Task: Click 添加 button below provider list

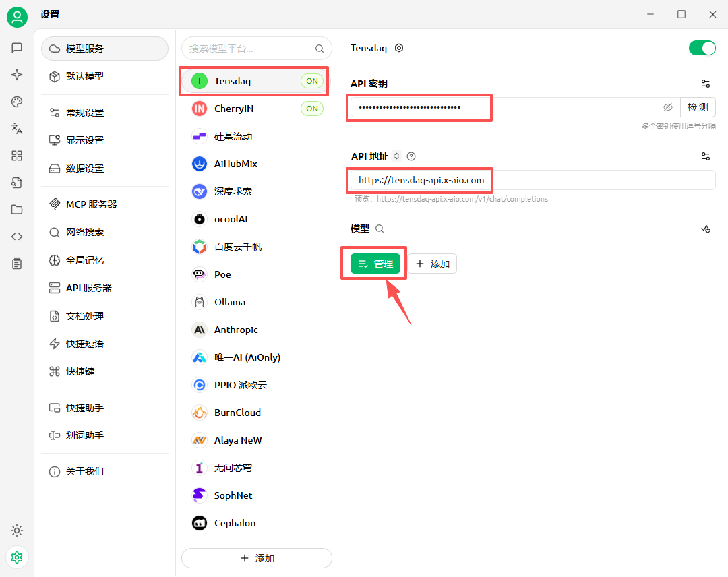Action: coord(257,558)
